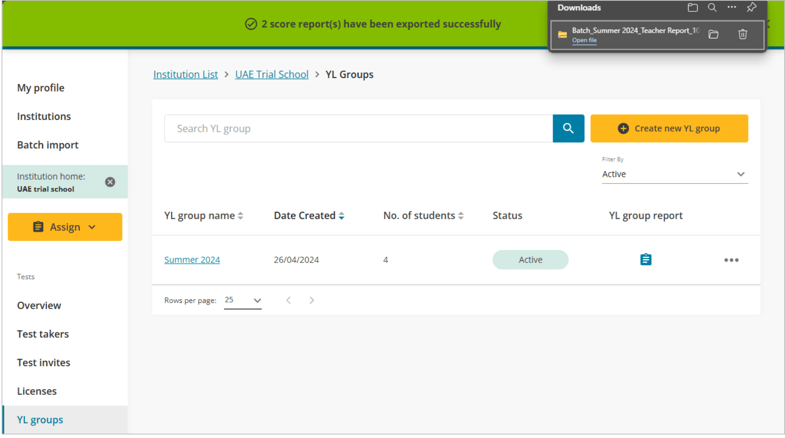Click the blue search magnifier button

(x=568, y=128)
